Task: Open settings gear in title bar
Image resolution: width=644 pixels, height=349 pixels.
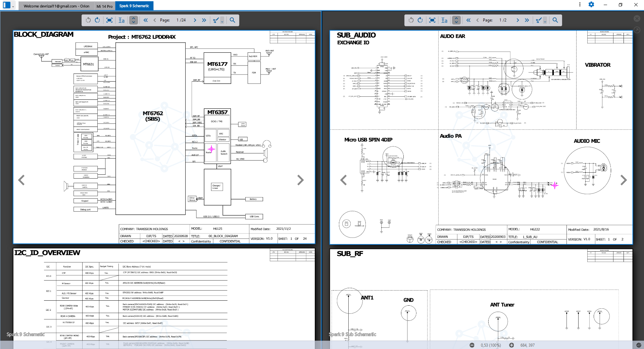Action: pyautogui.click(x=591, y=4)
